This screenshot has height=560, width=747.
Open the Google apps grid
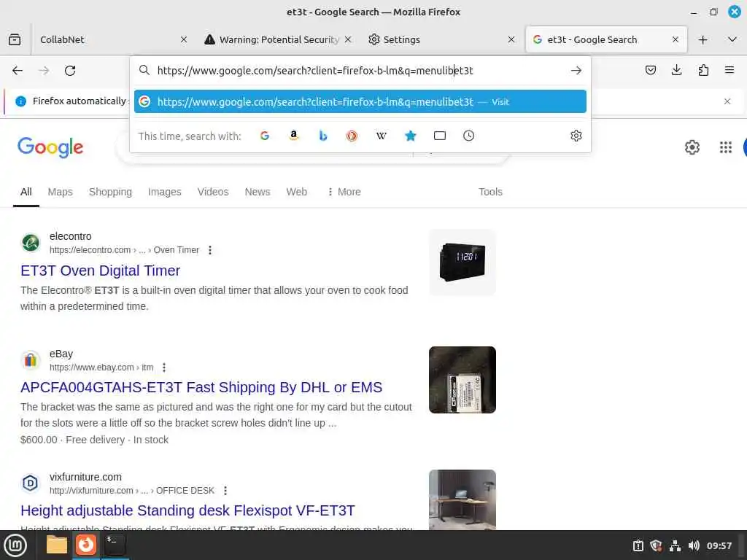726,147
